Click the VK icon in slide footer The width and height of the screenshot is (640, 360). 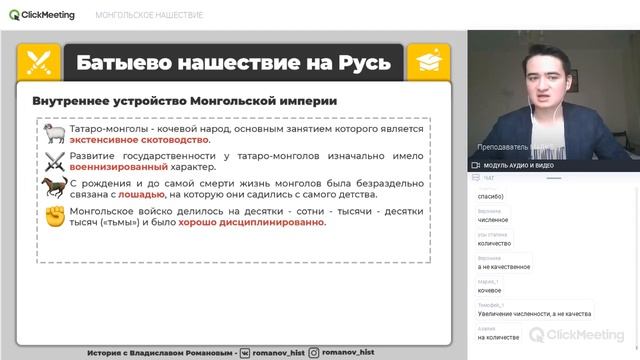244,353
